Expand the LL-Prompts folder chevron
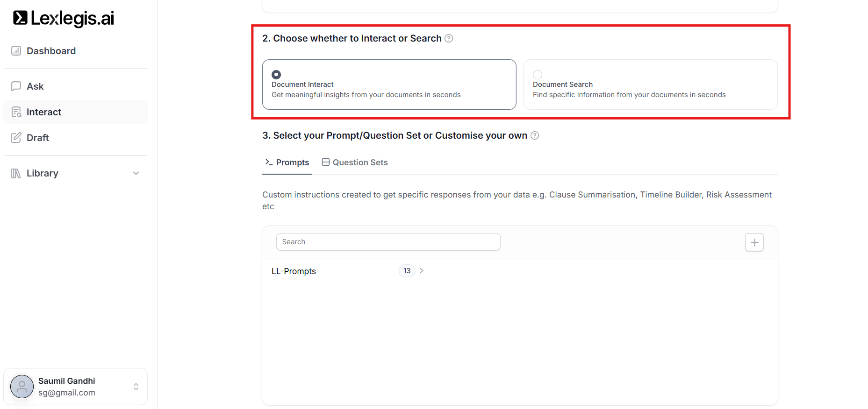This screenshot has height=409, width=868. tap(422, 271)
